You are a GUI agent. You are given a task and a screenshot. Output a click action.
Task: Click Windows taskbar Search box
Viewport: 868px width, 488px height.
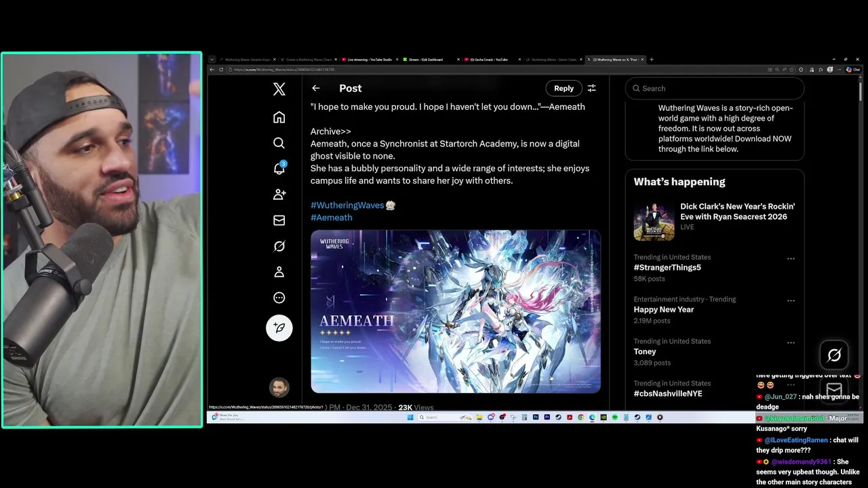click(445, 418)
